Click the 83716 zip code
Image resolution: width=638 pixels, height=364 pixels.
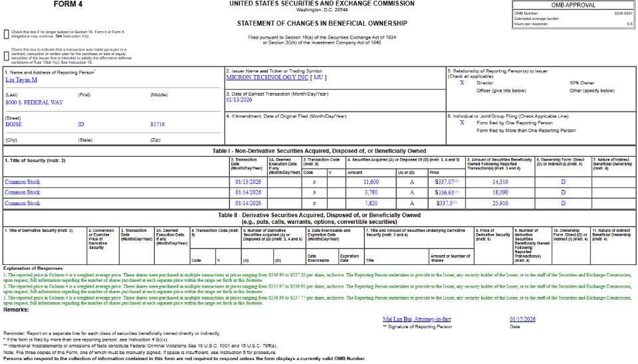coord(158,124)
